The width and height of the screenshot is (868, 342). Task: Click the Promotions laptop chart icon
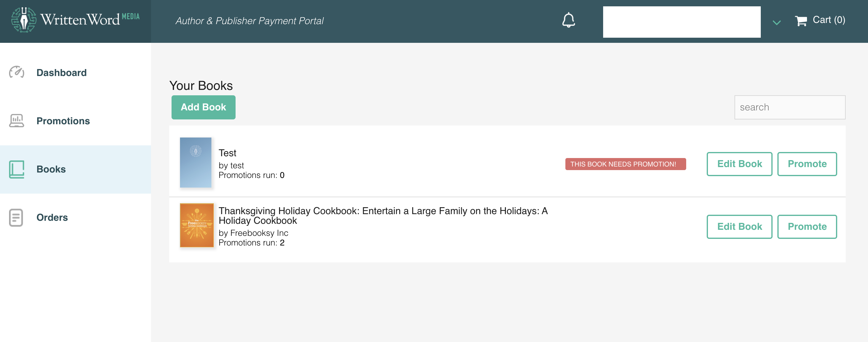17,121
